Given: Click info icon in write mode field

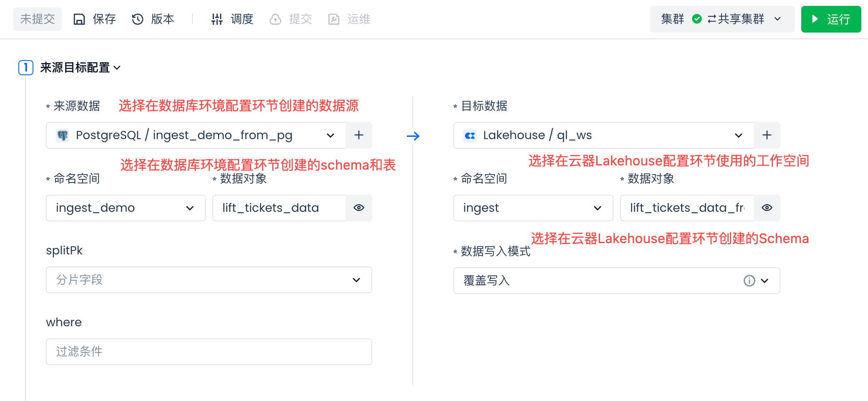Looking at the screenshot, I should click(x=749, y=281).
